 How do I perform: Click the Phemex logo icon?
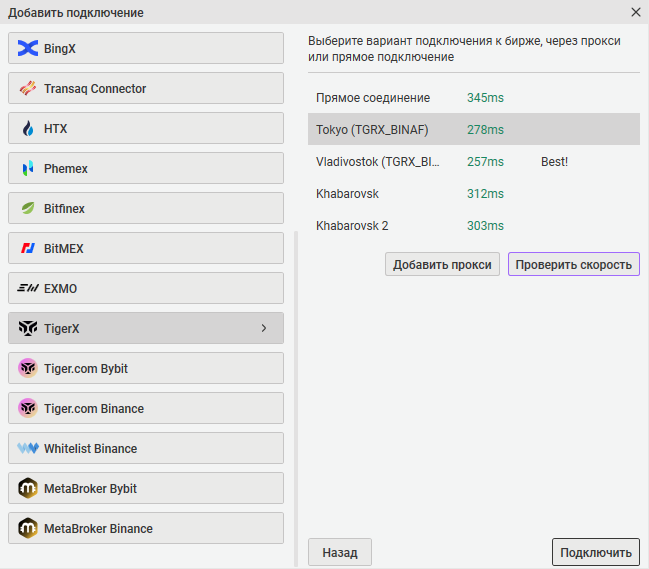click(28, 168)
